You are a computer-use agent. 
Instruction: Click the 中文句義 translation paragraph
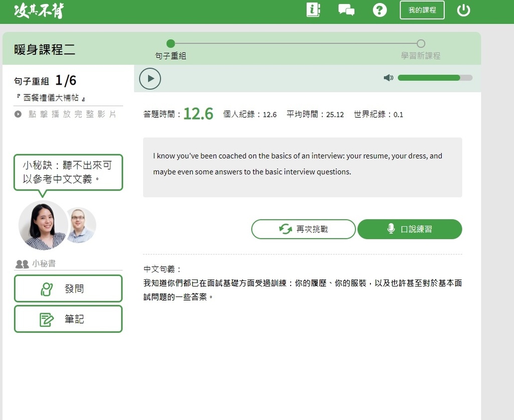pos(303,290)
